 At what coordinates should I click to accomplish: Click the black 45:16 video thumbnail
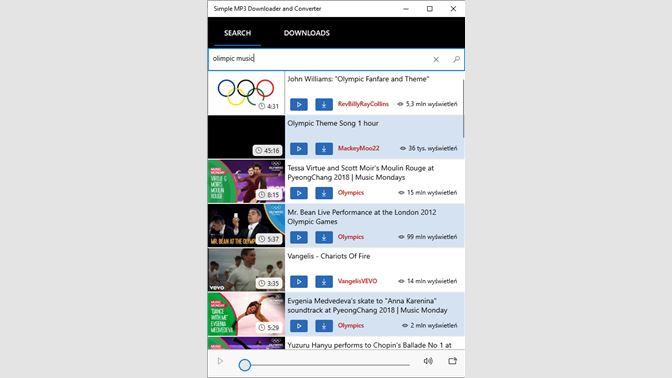246,137
